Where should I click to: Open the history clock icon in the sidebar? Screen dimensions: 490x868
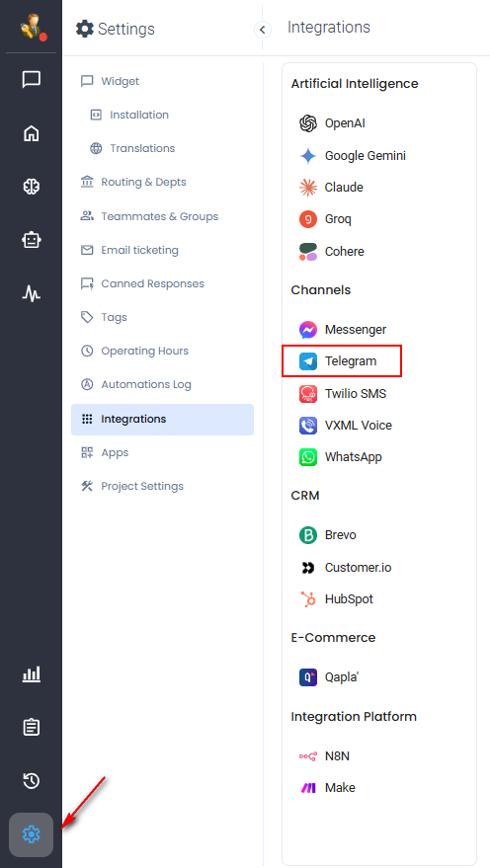coord(31,780)
